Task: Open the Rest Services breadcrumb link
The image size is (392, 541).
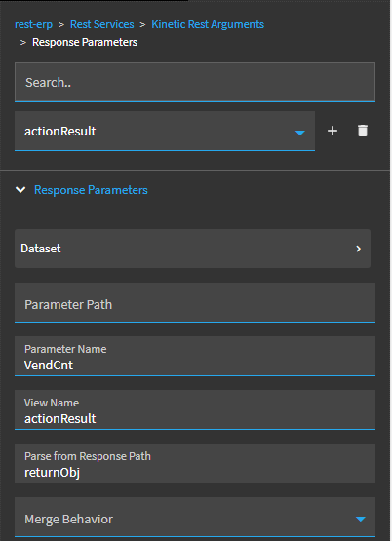Action: pos(101,24)
